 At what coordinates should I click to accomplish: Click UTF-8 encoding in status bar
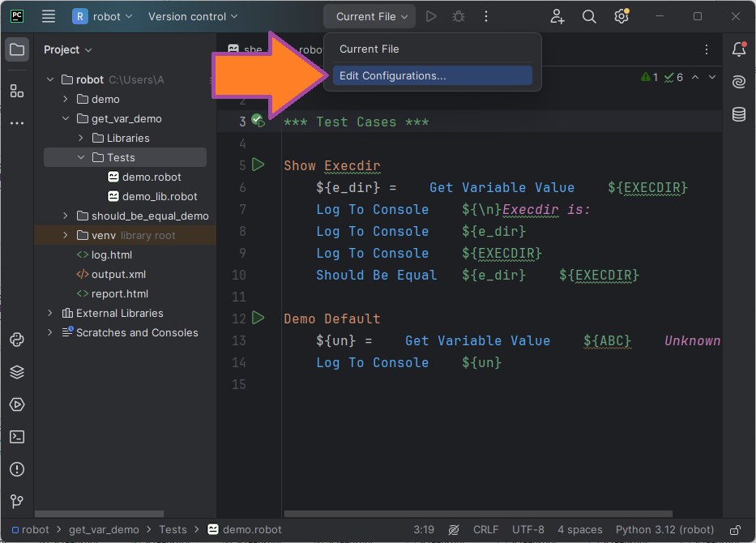(x=528, y=530)
